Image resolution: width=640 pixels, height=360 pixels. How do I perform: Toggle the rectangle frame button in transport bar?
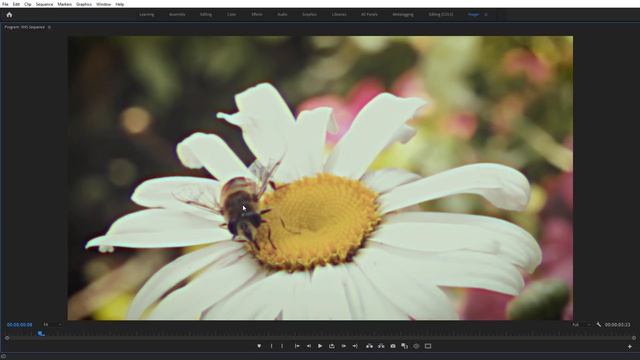tap(428, 346)
